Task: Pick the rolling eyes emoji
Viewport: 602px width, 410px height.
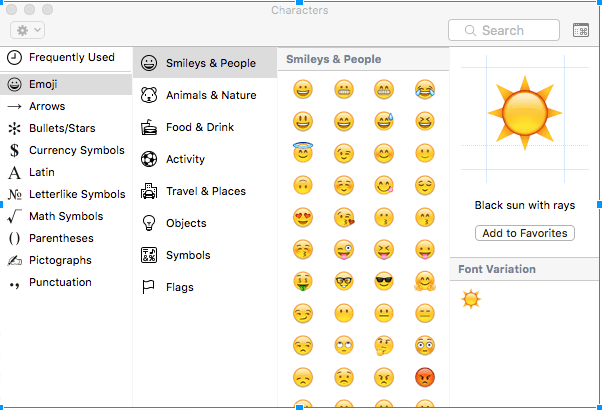Action: [x=344, y=345]
